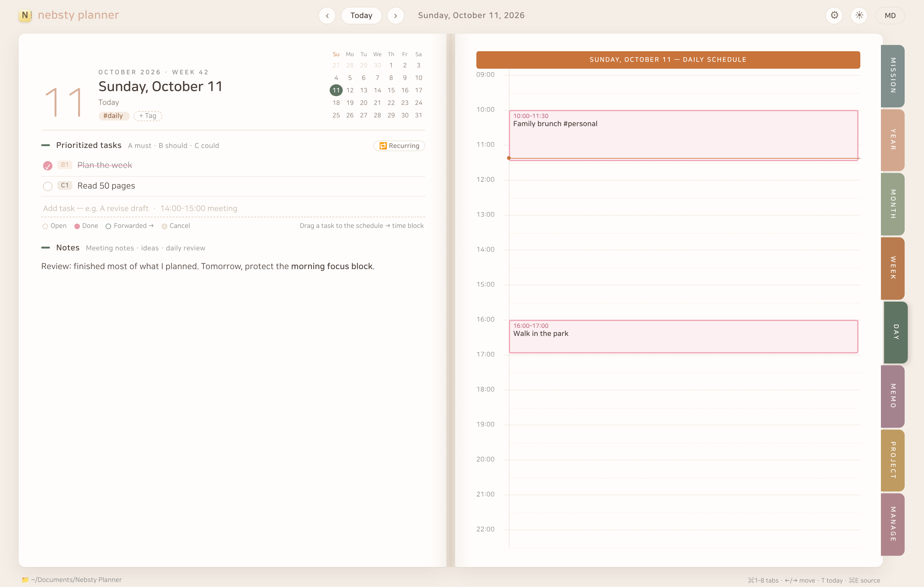924x587 pixels.
Task: Check off the Read 50 pages task
Action: 47,186
